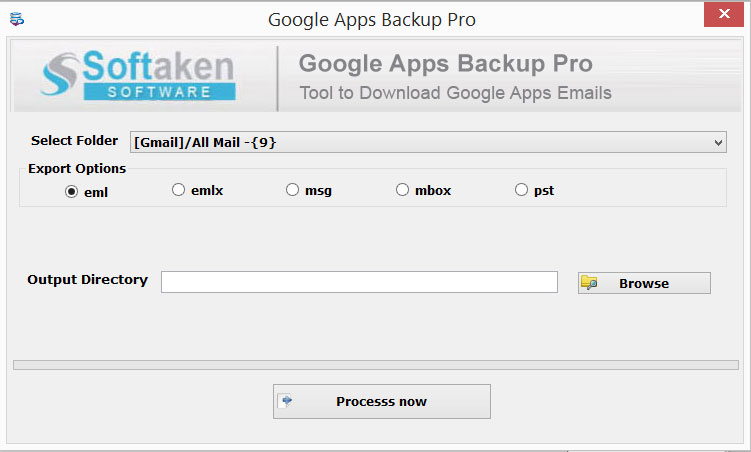Click the progress bar
This screenshot has height=452, width=751.
point(376,365)
